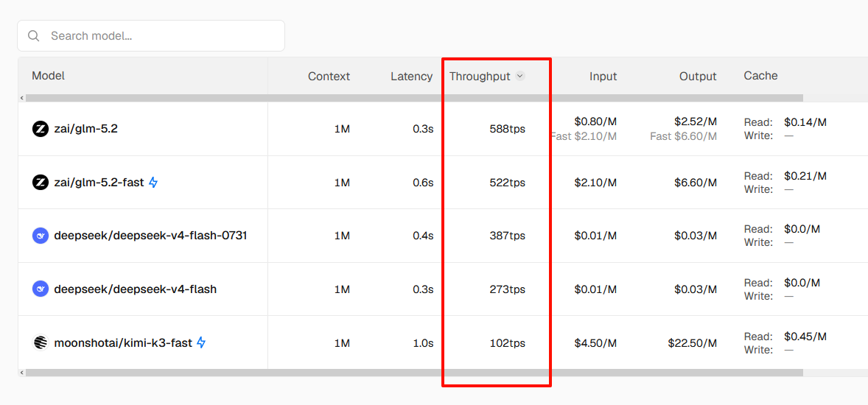Open the Throughput sort chevron

click(x=519, y=77)
